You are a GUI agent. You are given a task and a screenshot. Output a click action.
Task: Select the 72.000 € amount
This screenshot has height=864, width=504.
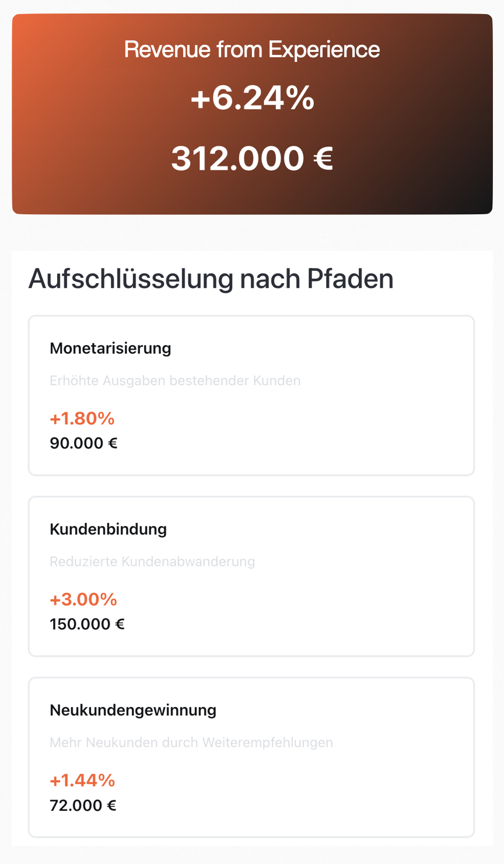pyautogui.click(x=83, y=806)
